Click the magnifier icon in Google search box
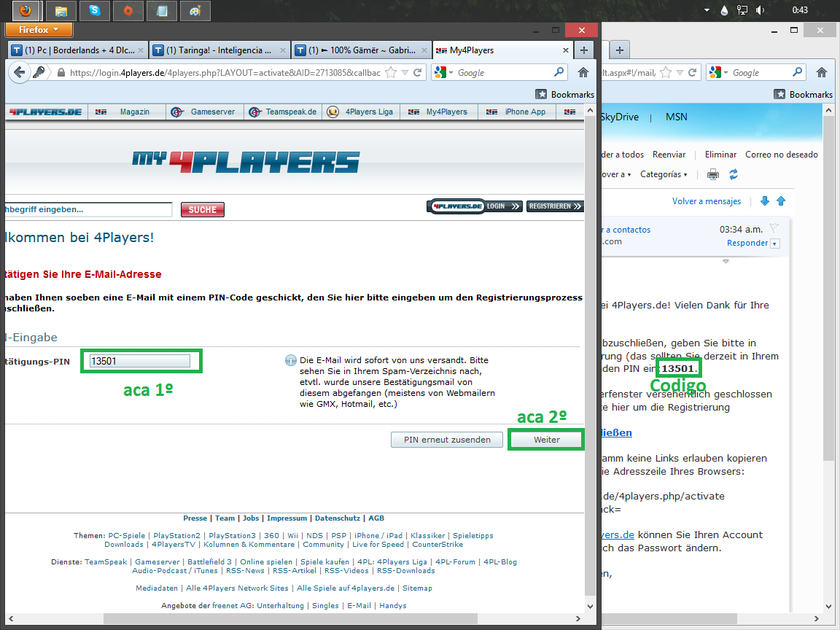 point(559,71)
